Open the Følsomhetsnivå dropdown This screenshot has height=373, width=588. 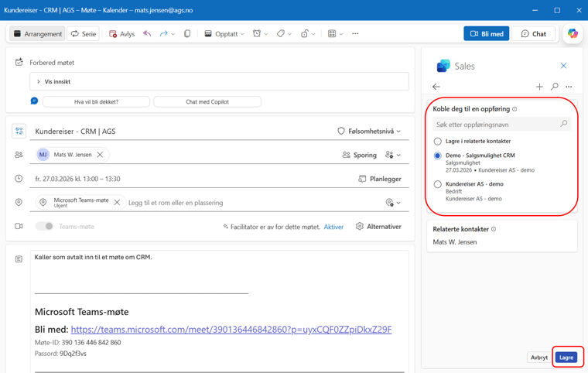coord(370,132)
